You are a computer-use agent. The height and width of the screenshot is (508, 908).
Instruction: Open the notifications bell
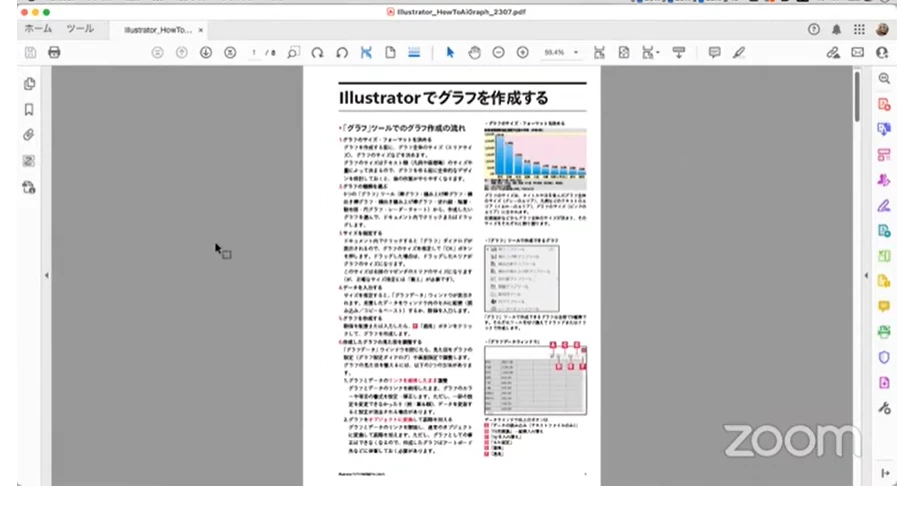[x=836, y=30]
